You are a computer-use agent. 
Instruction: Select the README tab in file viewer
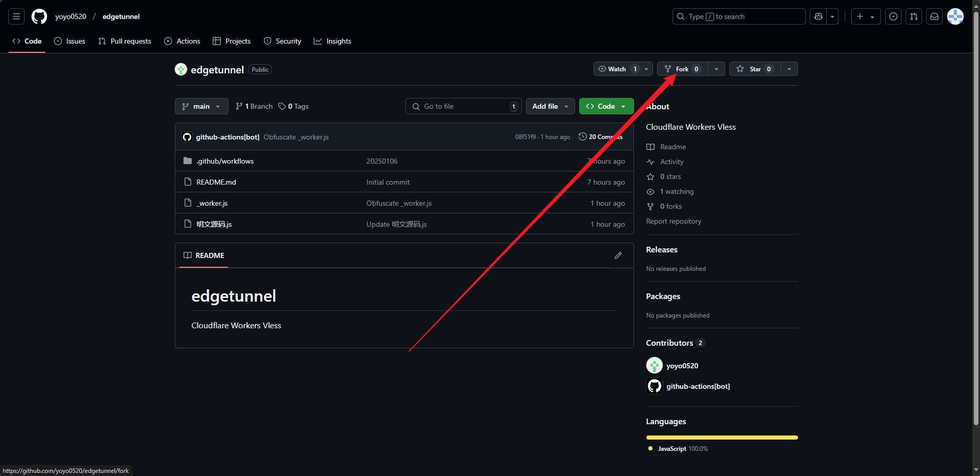point(204,255)
